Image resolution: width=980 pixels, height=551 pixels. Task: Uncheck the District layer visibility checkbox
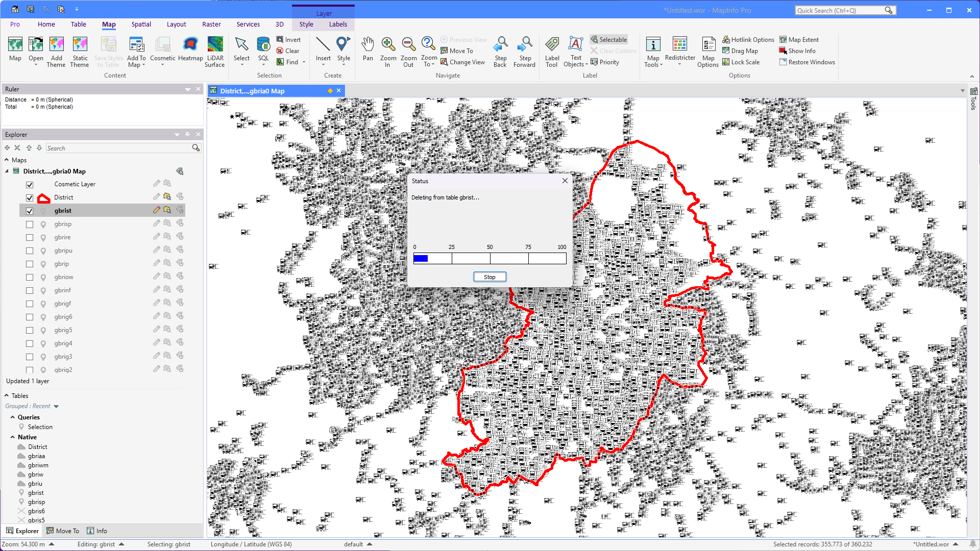30,198
